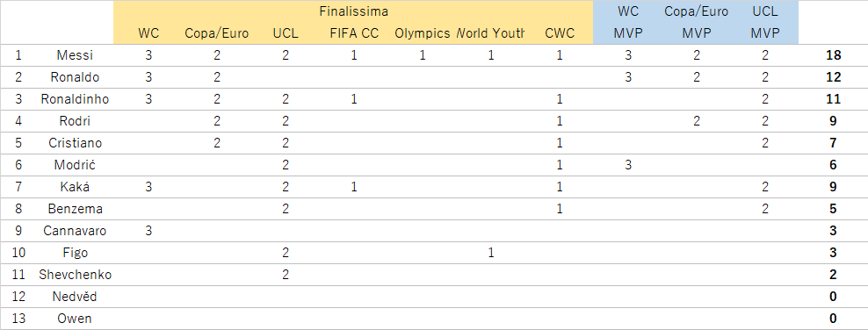Image resolution: width=868 pixels, height=330 pixels.
Task: Select the Copa/Euro MVP header cell
Action: (x=696, y=22)
